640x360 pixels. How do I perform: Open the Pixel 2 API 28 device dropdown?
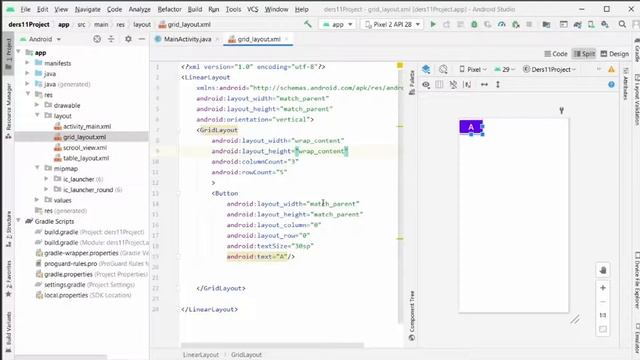392,24
